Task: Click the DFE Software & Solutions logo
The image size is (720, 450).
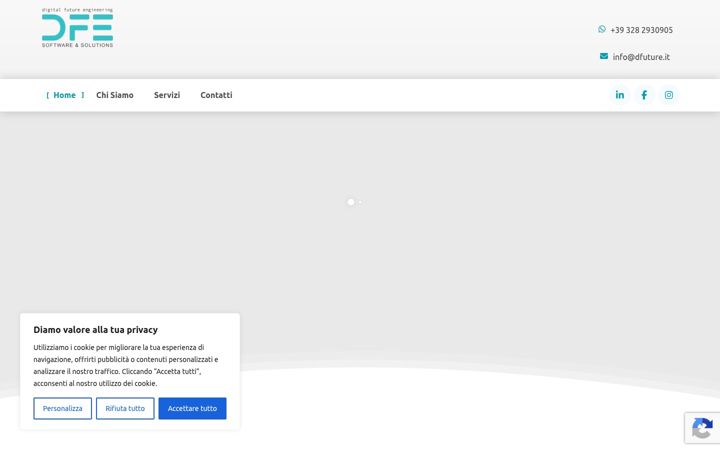Action: 77,28
